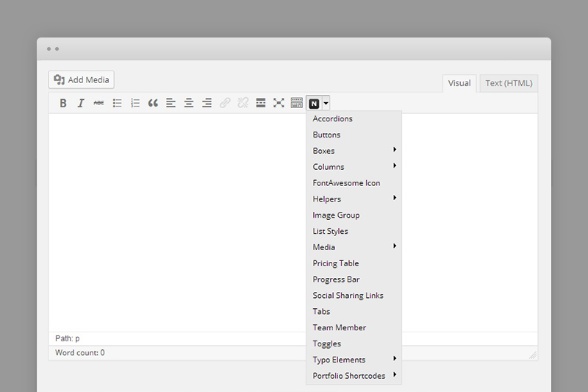Center align the text
This screenshot has height=392, width=588.
click(189, 103)
